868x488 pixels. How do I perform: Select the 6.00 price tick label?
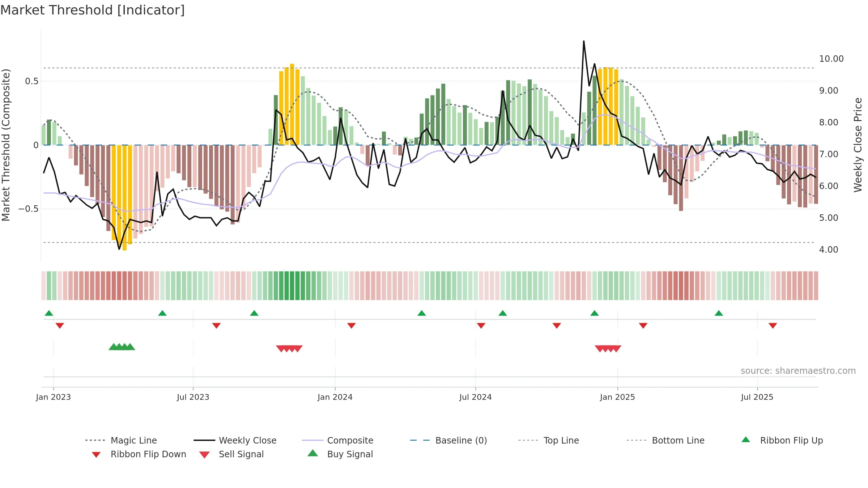pyautogui.click(x=829, y=186)
